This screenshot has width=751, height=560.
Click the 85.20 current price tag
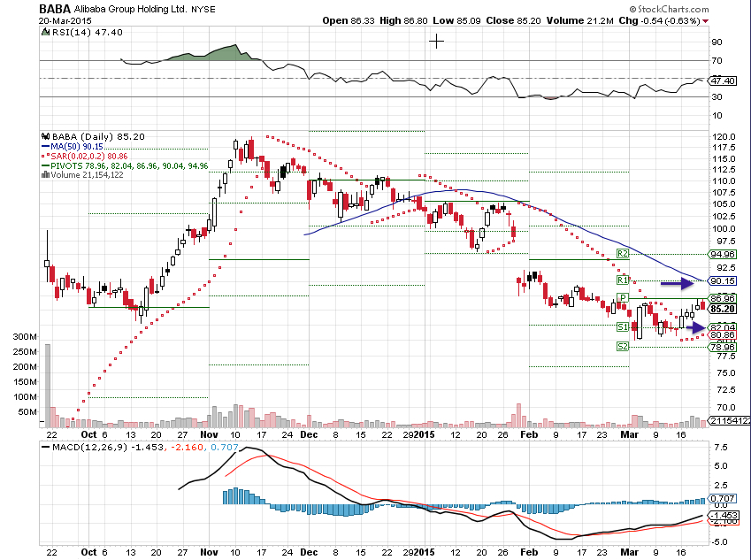[724, 309]
